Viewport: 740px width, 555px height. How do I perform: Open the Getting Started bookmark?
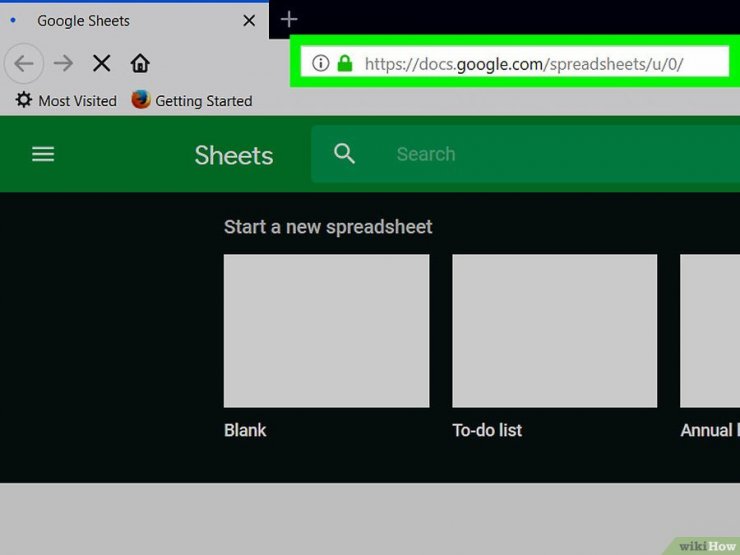[192, 101]
